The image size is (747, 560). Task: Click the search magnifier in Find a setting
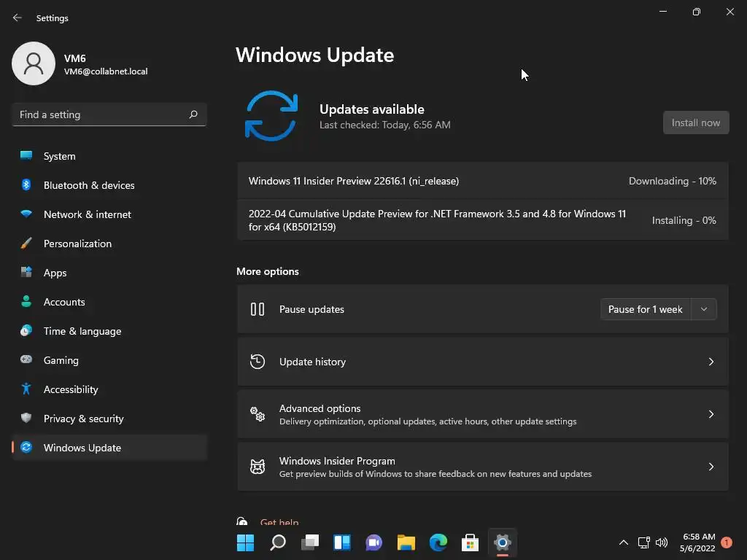(x=193, y=114)
